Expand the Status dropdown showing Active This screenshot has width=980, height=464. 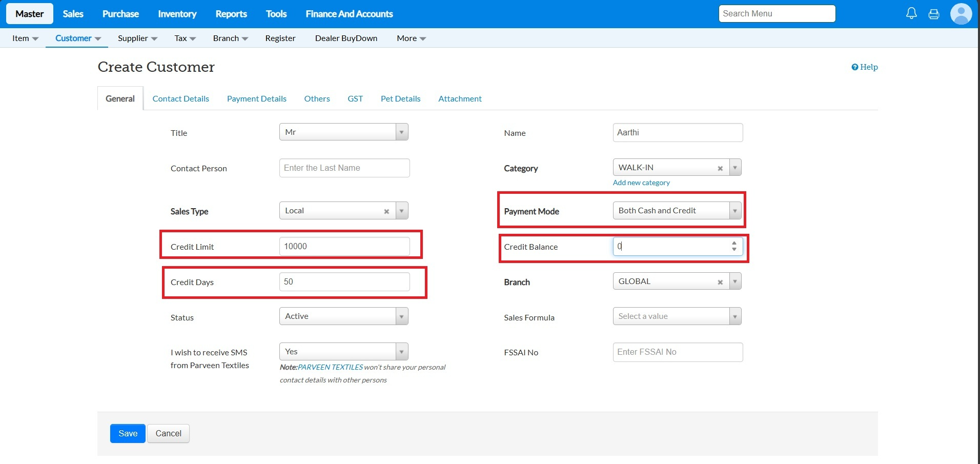point(401,317)
